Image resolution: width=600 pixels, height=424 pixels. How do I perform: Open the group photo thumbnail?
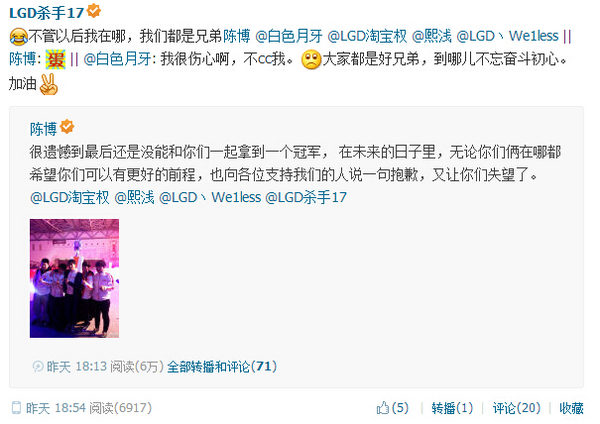point(74,278)
